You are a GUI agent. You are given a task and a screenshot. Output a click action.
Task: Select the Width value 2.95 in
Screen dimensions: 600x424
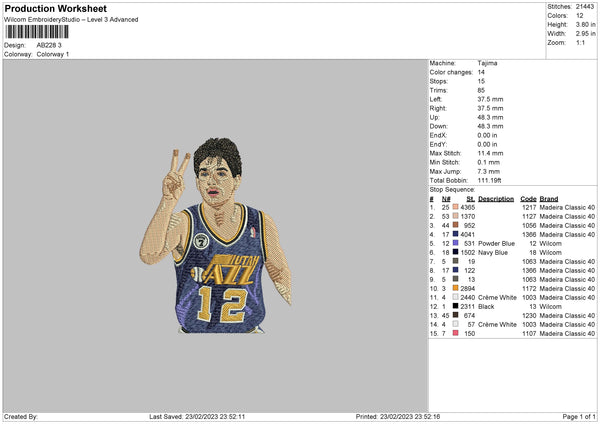[x=585, y=34]
